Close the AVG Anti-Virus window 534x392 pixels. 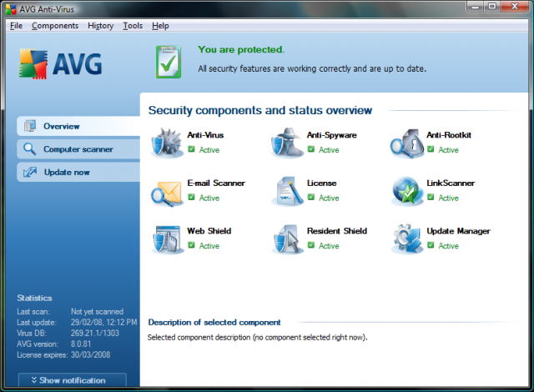[x=515, y=7]
